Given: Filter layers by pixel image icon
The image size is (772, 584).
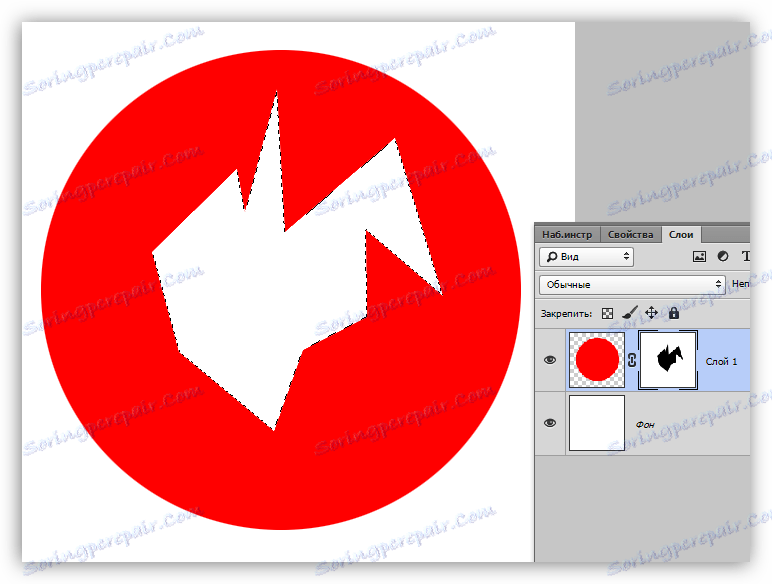Looking at the screenshot, I should tap(699, 257).
